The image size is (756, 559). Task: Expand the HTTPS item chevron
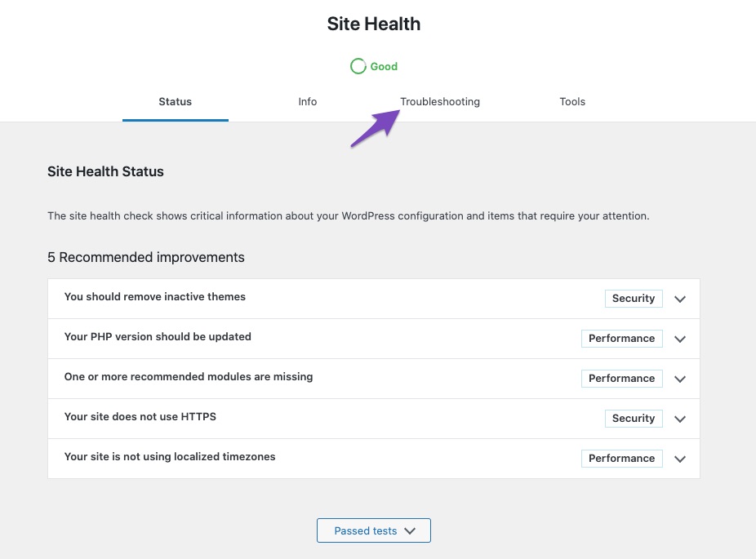point(680,419)
